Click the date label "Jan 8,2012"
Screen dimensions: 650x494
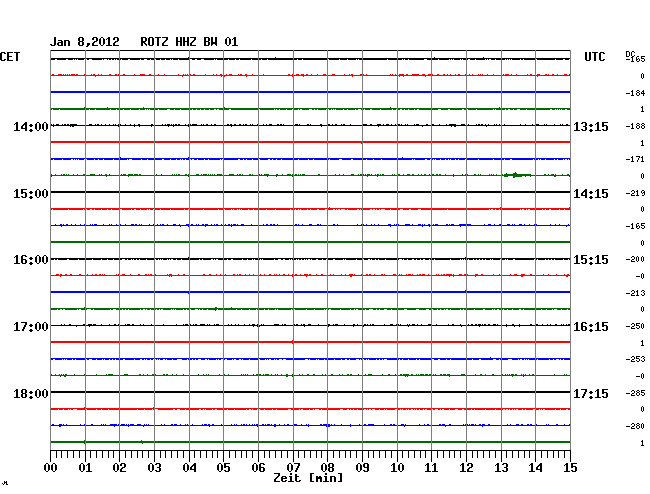(85, 42)
